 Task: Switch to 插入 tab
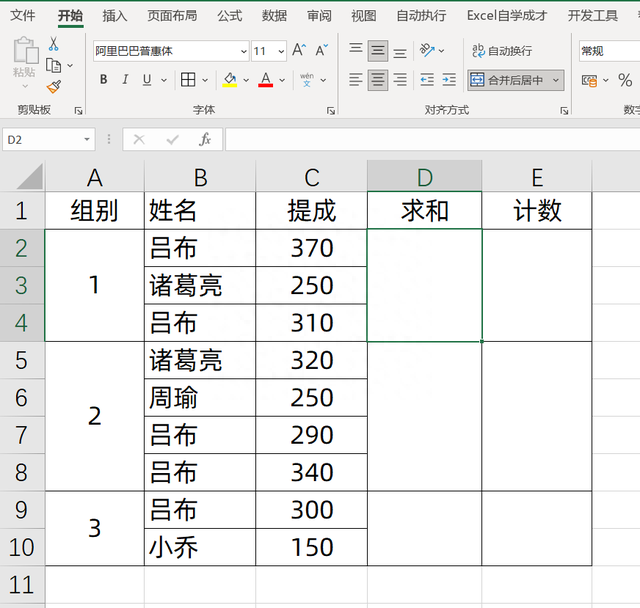tap(115, 16)
